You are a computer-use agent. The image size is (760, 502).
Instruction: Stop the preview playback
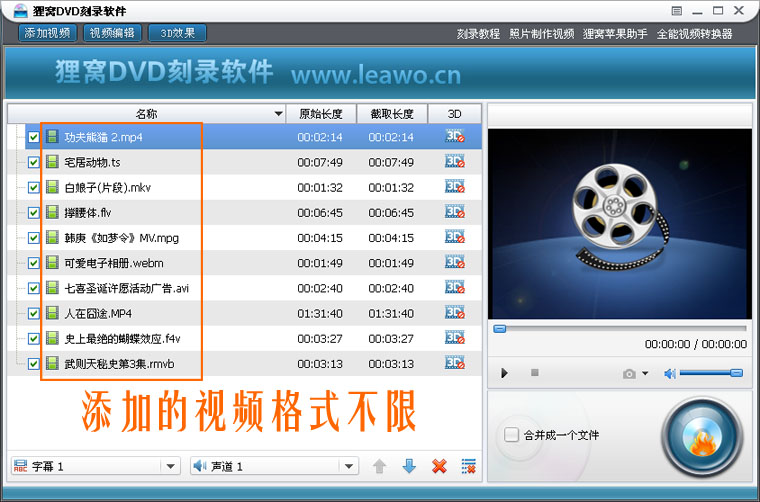tap(535, 373)
